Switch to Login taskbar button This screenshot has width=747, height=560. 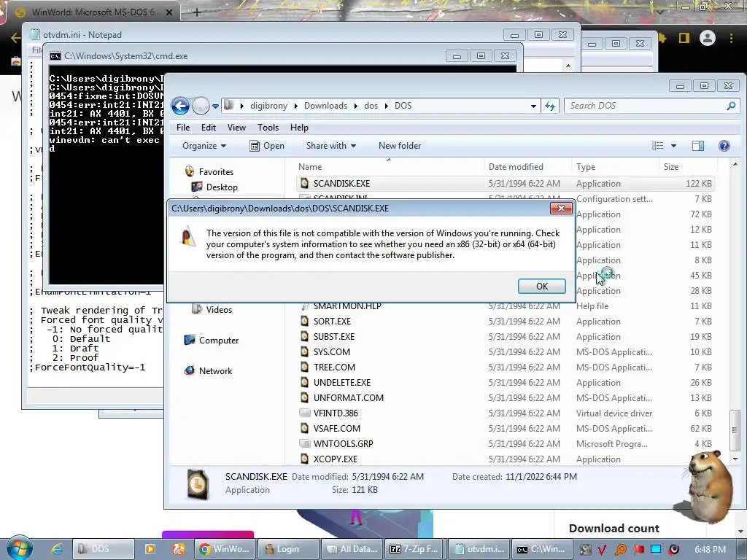(x=287, y=549)
